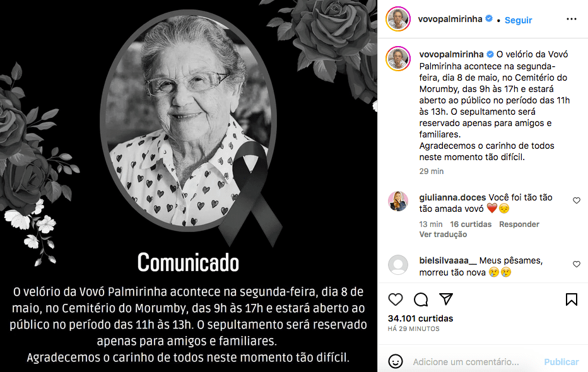Open giulianna.doces profile avatar
The image size is (588, 372).
398,201
